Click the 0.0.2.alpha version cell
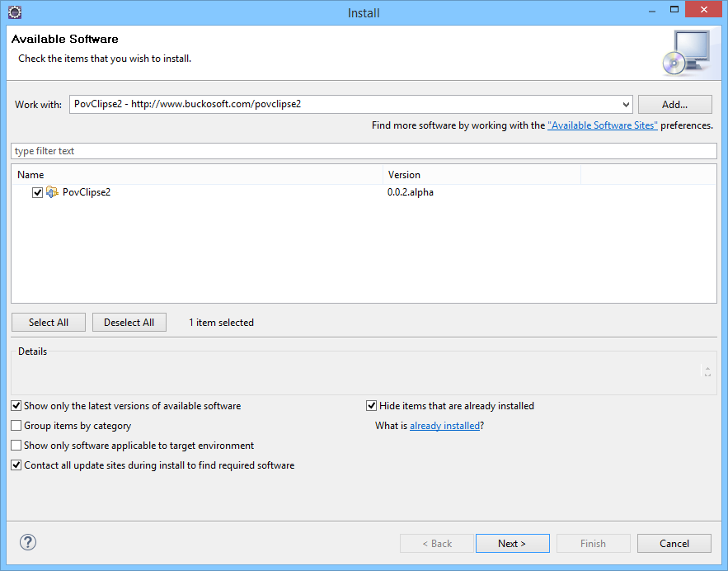Screen dimensions: 728x571 (x=411, y=192)
